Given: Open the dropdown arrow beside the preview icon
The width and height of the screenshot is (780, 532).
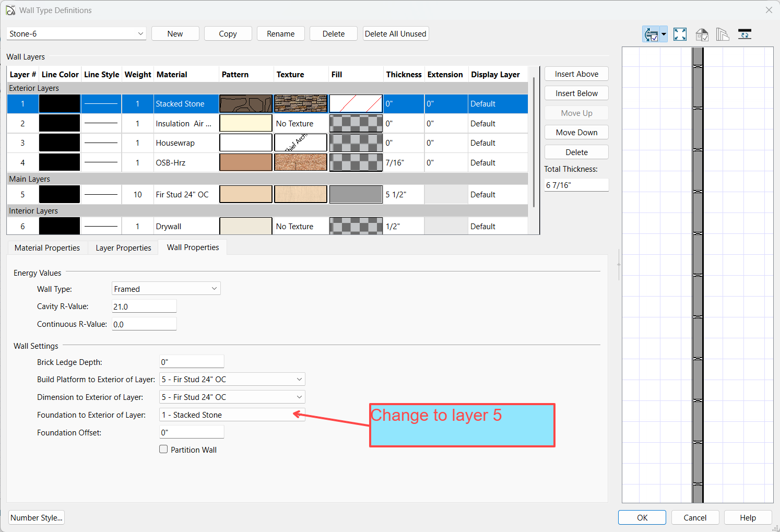Looking at the screenshot, I should click(664, 34).
